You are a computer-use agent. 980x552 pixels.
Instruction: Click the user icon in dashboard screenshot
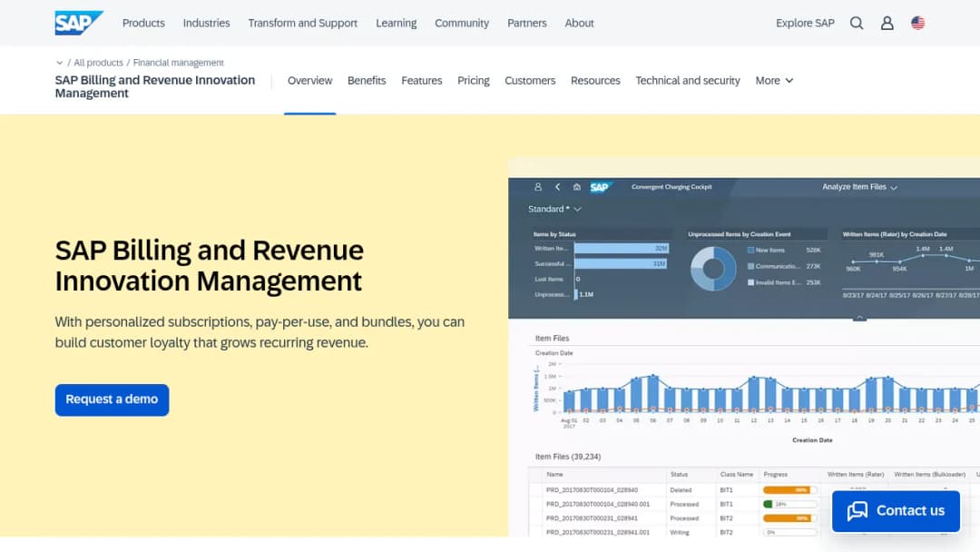point(537,187)
